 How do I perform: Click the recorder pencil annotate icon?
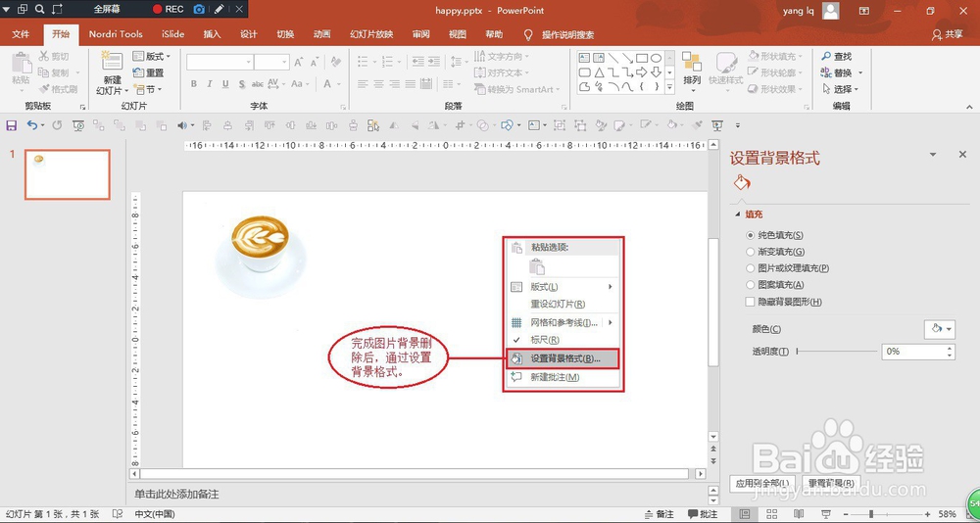point(219,9)
